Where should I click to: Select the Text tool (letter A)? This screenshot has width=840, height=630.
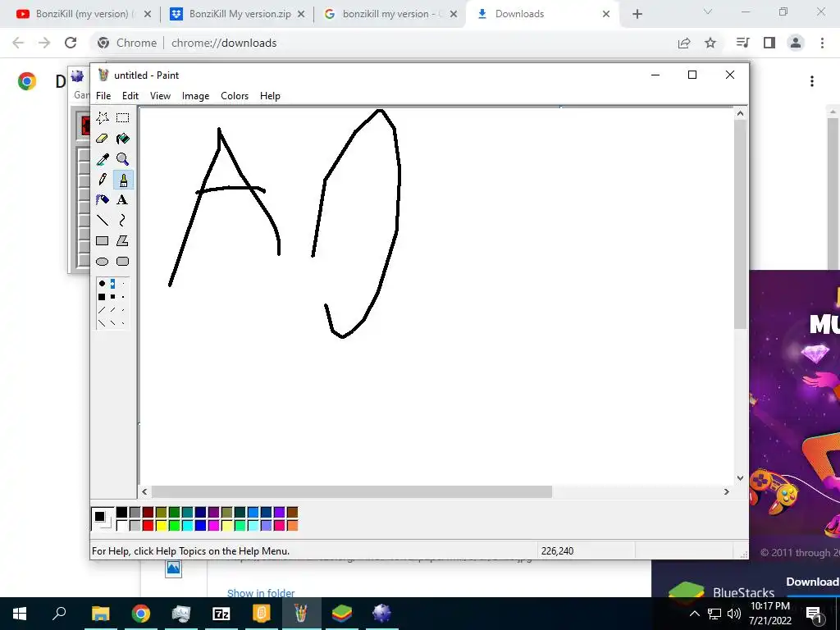(x=123, y=200)
